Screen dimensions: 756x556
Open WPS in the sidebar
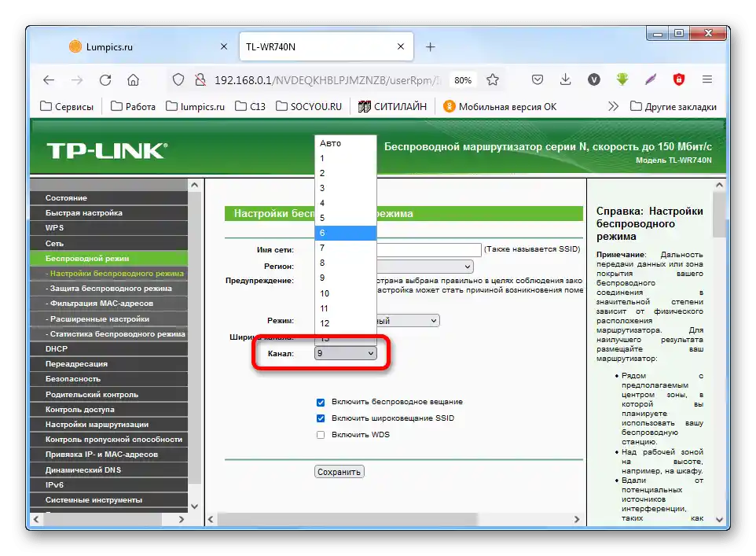(109, 228)
